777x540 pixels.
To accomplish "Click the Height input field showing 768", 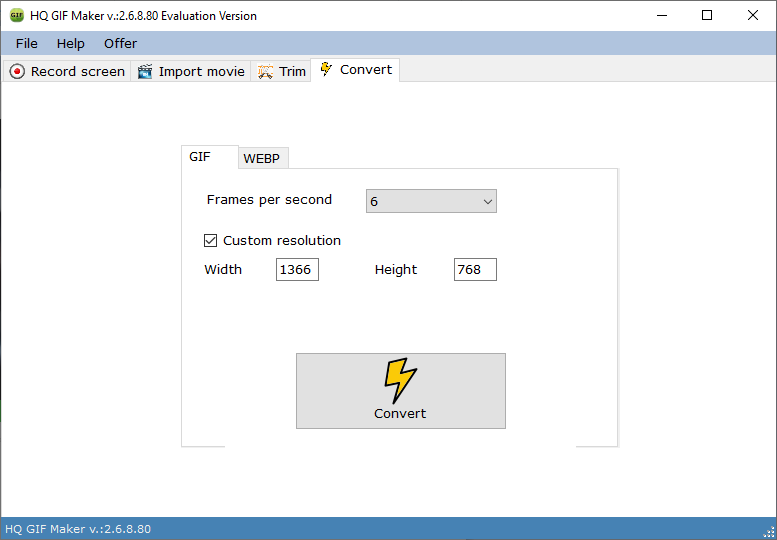I will (x=475, y=270).
